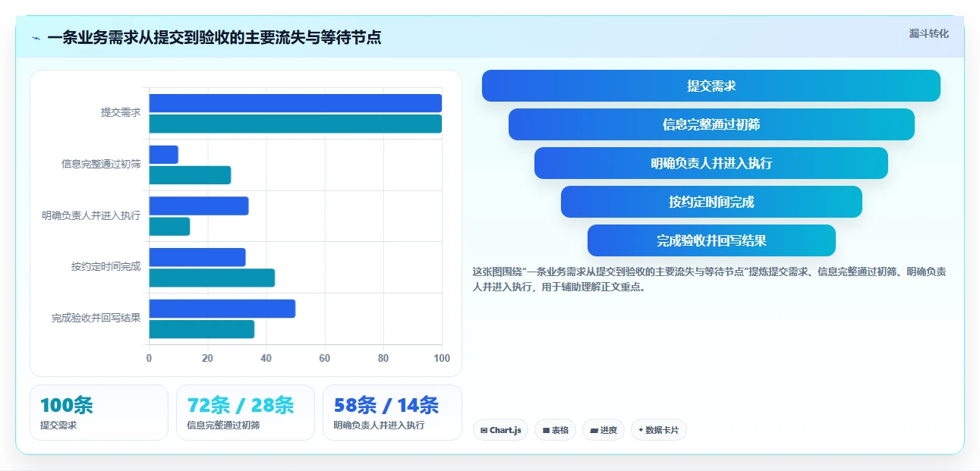This screenshot has height=471, width=980.
Task: Click the chart axis label 提交需求
Action: tap(121, 112)
